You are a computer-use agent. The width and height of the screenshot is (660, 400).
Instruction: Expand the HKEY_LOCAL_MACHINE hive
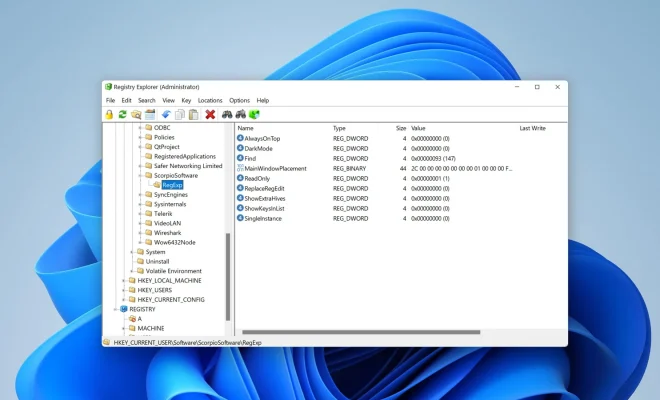pyautogui.click(x=124, y=280)
